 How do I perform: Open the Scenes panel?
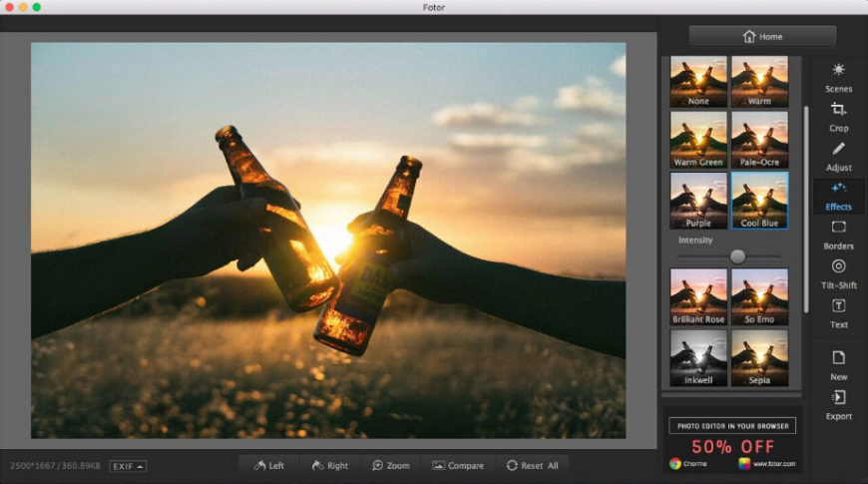pos(838,77)
